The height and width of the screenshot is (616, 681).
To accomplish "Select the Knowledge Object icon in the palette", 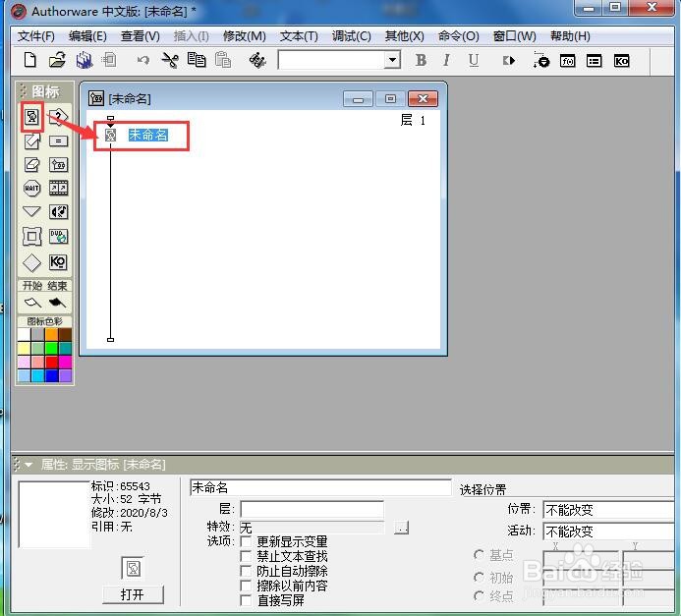I will 58,262.
